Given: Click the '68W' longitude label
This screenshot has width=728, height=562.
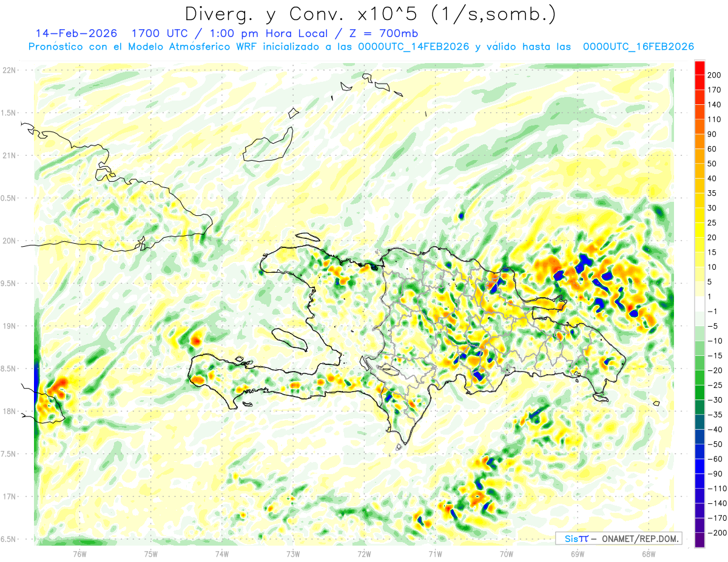Looking at the screenshot, I should point(649,553).
